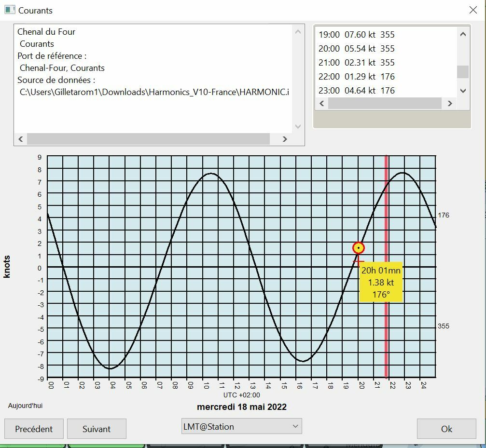The image size is (486, 448).
Task: Click the yellow 20h 01mn tooltip
Action: tap(381, 282)
